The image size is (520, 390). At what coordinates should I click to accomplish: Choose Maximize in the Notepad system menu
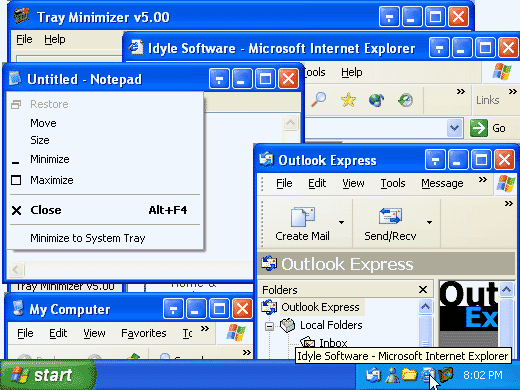(x=105, y=180)
